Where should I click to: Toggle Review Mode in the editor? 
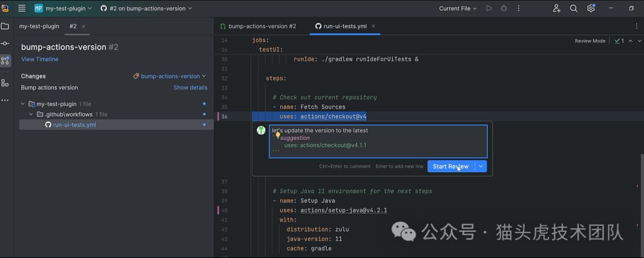pos(590,41)
